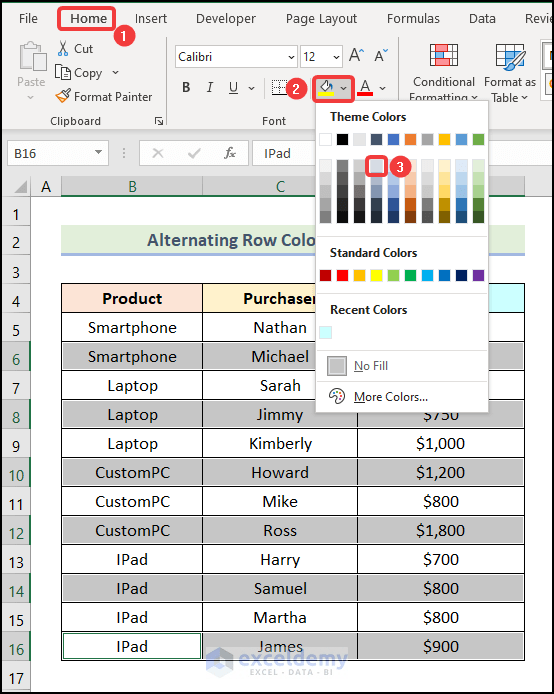Select the cell with Howard
This screenshot has width=554, height=694.
[x=280, y=472]
